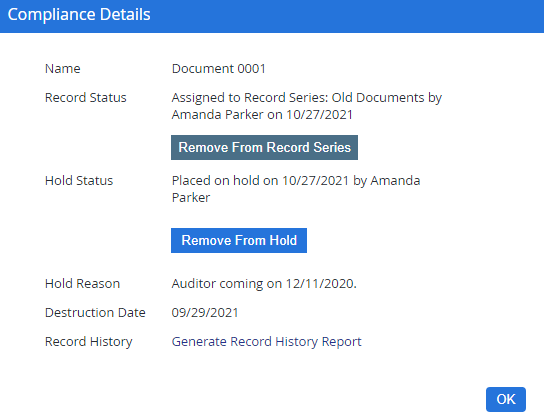Viewport: 544px width, 420px height.
Task: Select the Assigned to Record Series text
Action: [307, 106]
